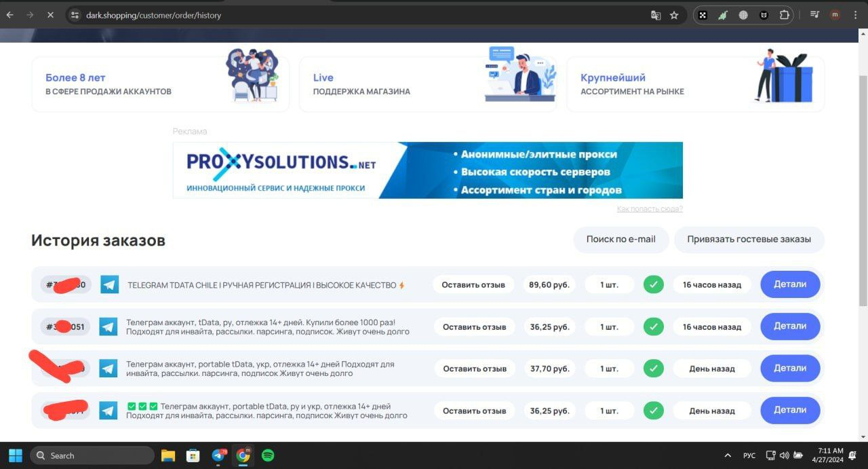The image size is (868, 469).
Task: Click 'Оставить отзыв' for the 'Купили более 1000 раз' order
Action: tap(475, 326)
